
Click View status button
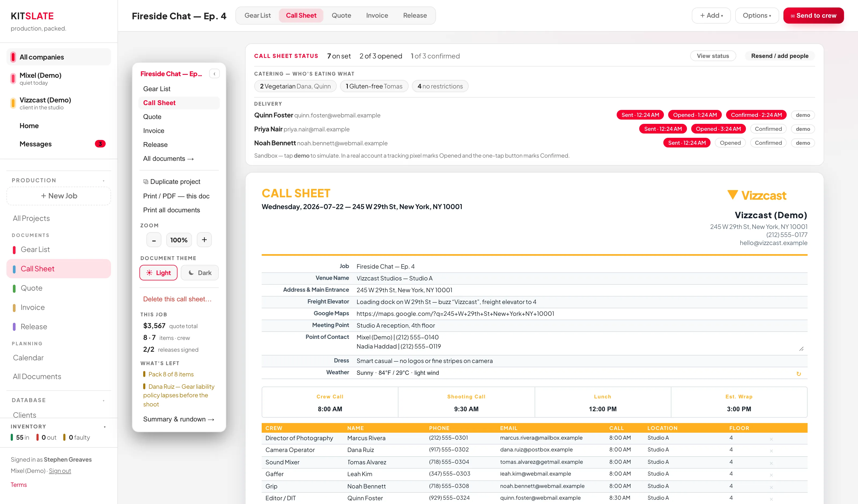713,56
